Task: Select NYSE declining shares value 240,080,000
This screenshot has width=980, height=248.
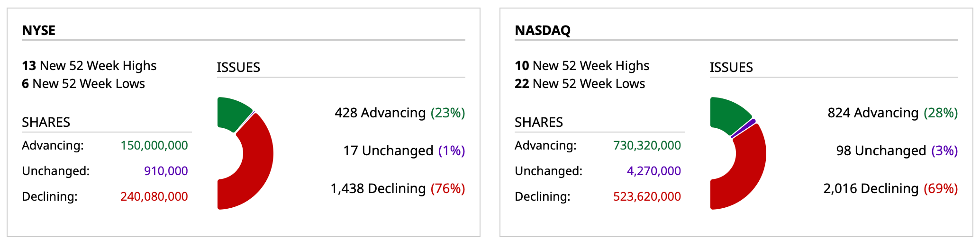Action: pos(154,196)
